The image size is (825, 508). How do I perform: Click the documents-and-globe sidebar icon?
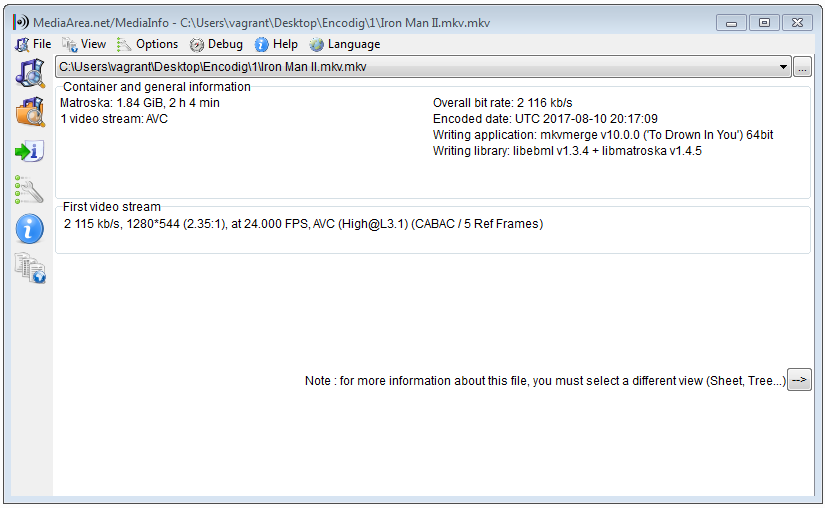pos(30,268)
